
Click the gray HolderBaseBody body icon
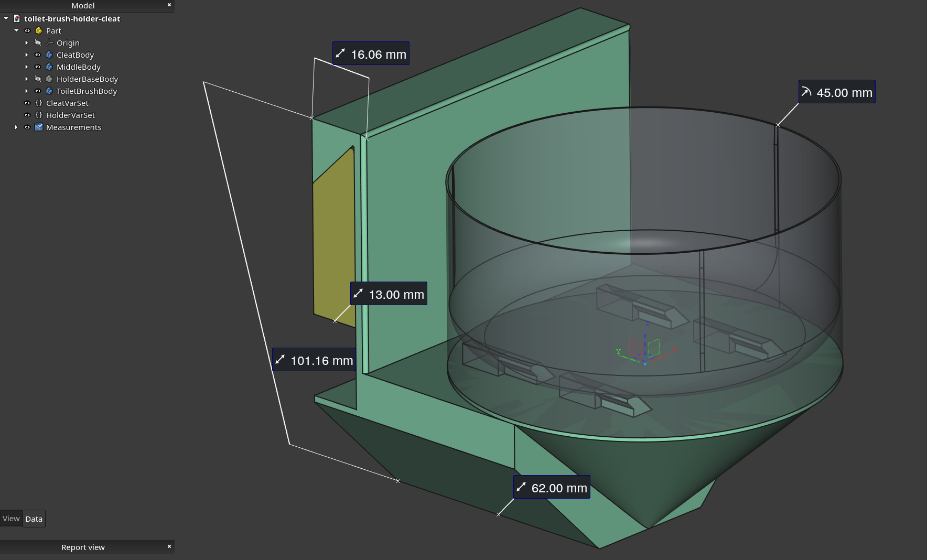click(49, 79)
